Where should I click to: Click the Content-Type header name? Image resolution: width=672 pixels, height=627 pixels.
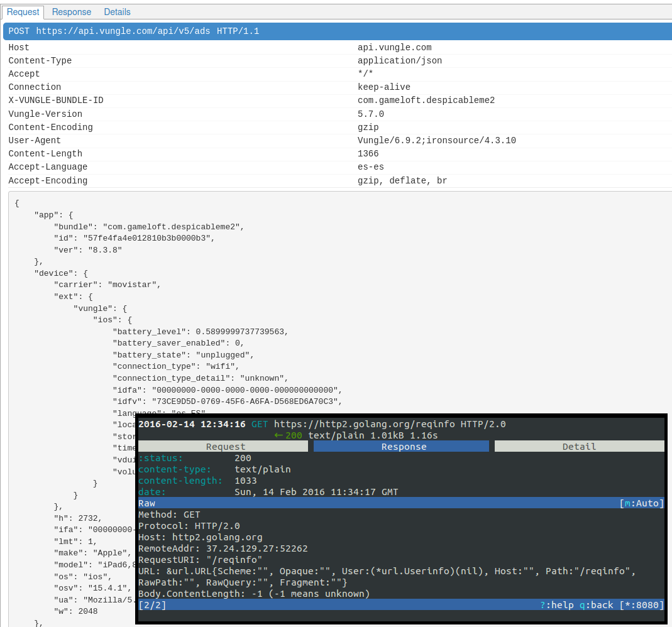(x=40, y=61)
